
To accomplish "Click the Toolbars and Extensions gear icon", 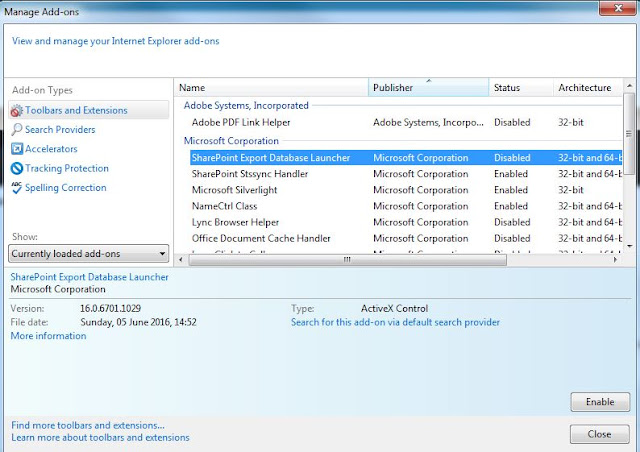I will 17,110.
